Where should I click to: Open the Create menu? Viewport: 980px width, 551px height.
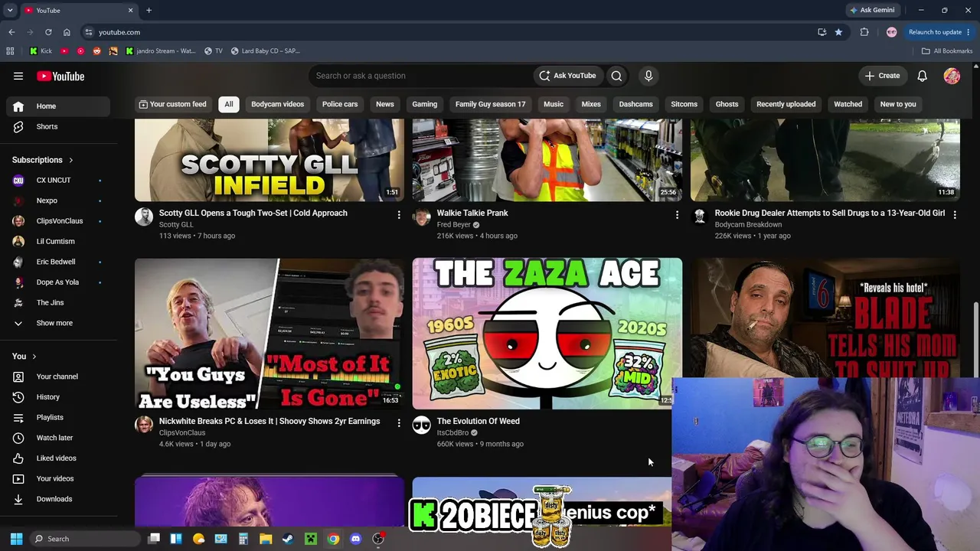pyautogui.click(x=882, y=76)
